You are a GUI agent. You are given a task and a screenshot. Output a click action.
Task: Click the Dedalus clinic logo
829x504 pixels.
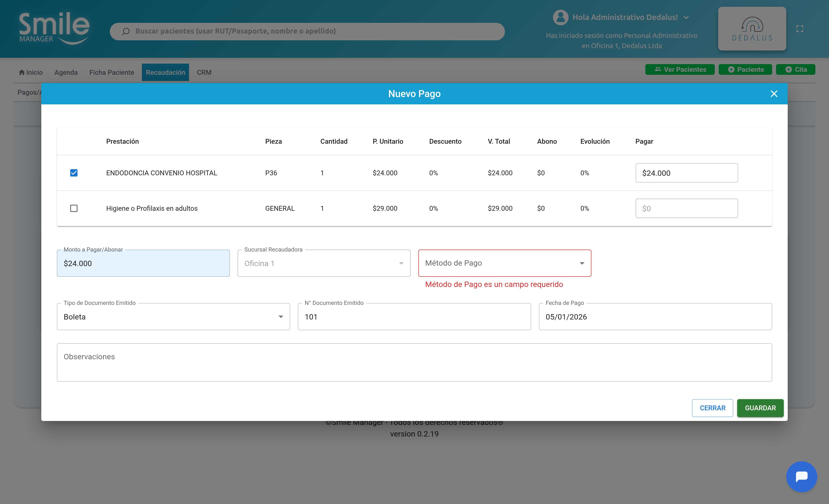click(752, 29)
